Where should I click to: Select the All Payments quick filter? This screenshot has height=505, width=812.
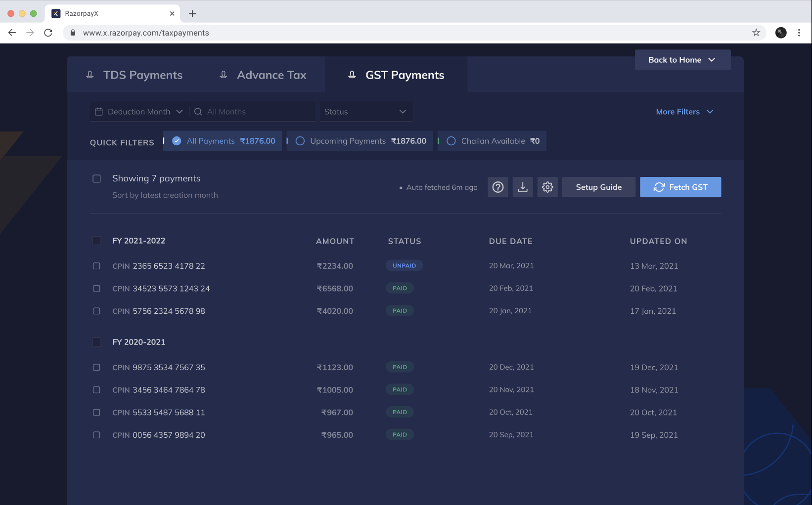(223, 141)
